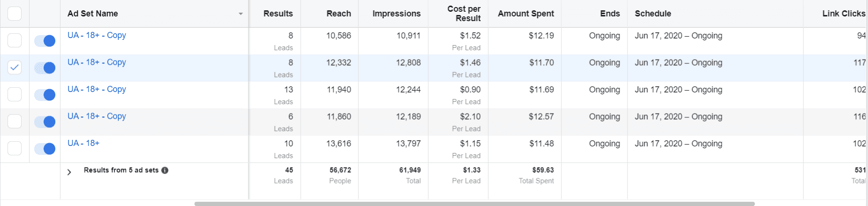Click the Reach column header
Screen dimensions: 868x206
[x=339, y=14]
